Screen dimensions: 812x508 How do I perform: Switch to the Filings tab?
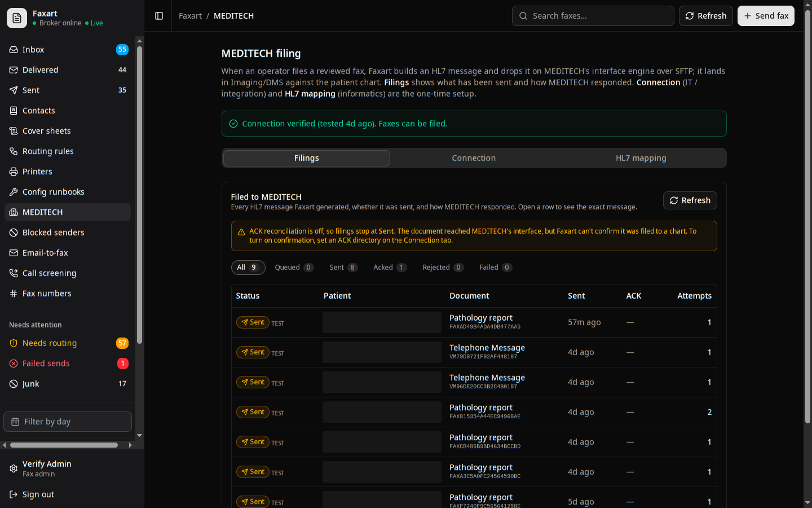coord(307,158)
